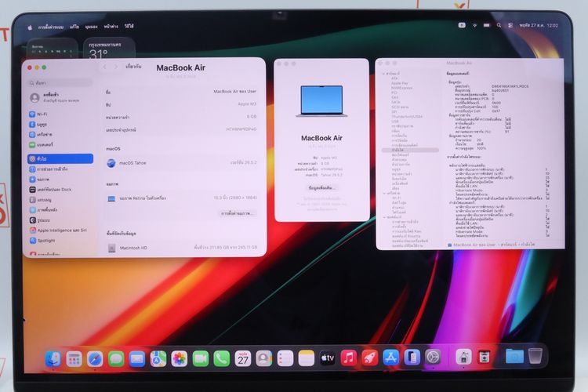Select Wi-Fi in the Settings sidebar
Viewport: 588px width, 392px height.
tap(60, 114)
